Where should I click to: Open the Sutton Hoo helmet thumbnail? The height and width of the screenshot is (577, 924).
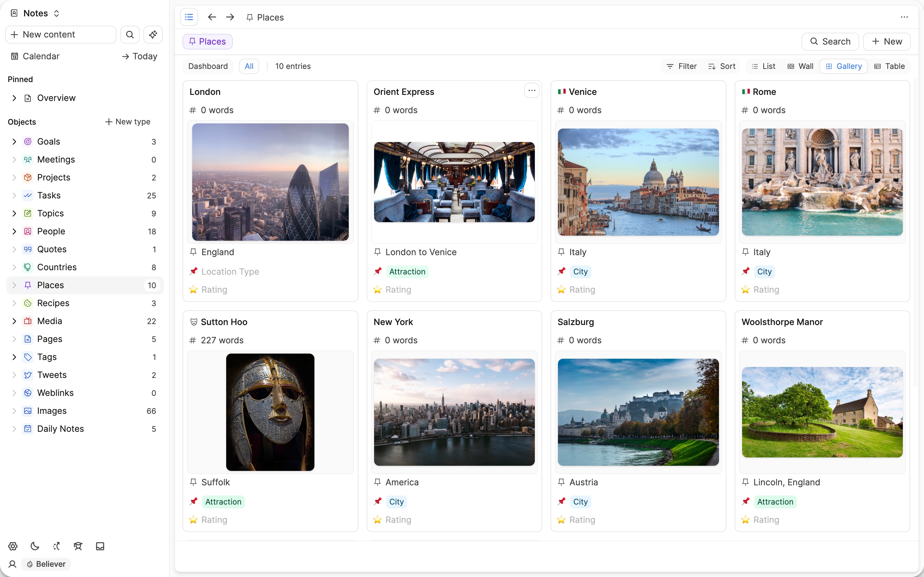tap(270, 412)
